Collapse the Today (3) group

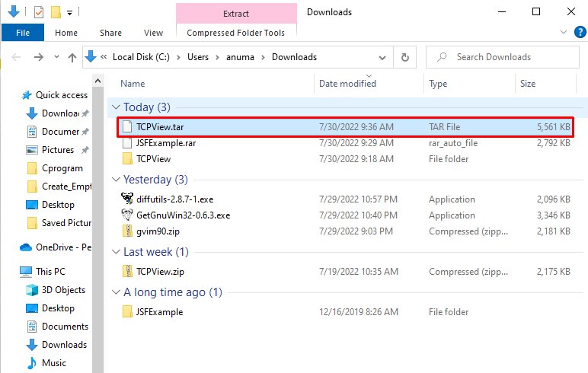point(116,107)
